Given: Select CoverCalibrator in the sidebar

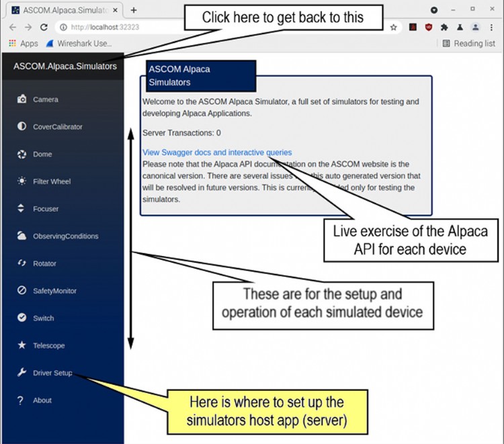Looking at the screenshot, I should click(58, 127).
